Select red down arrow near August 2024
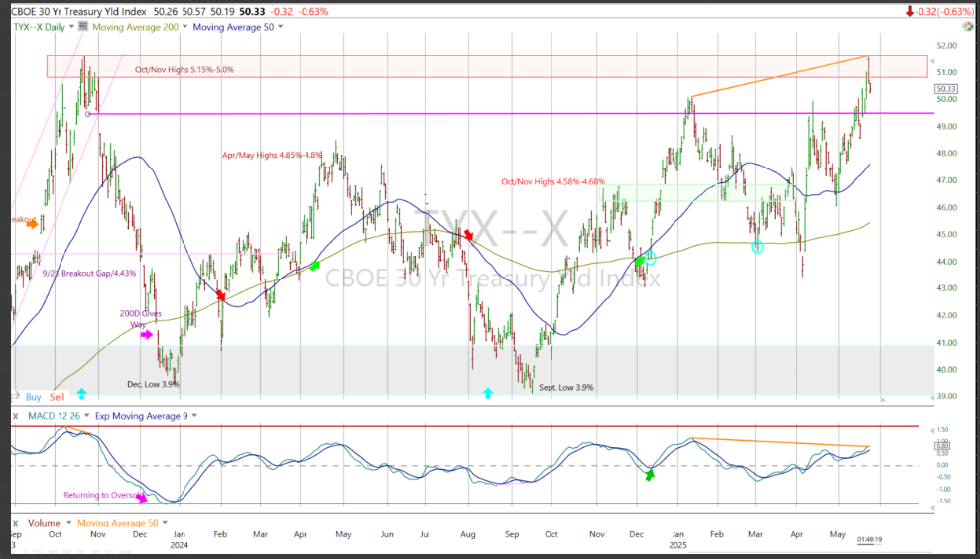The width and height of the screenshot is (980, 559). 467,235
